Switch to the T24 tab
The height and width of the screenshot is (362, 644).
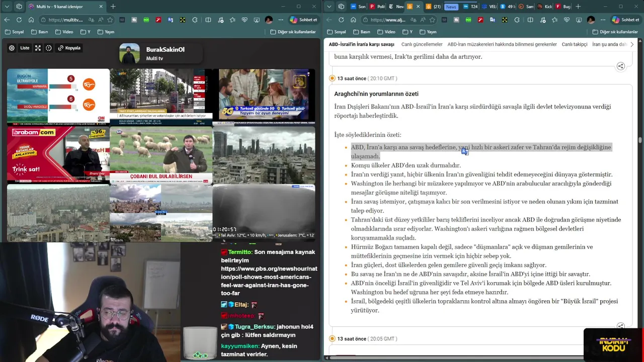(470, 7)
